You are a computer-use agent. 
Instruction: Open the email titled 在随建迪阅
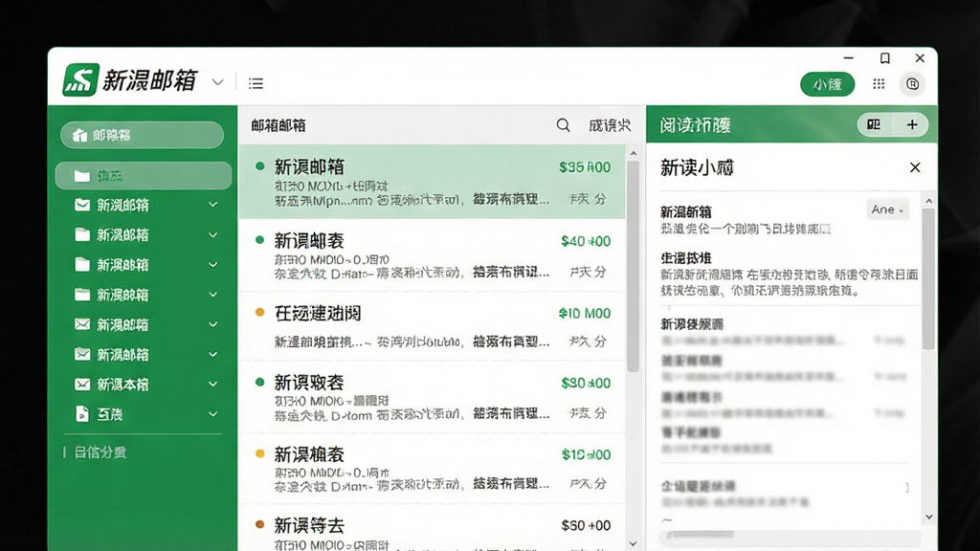(x=432, y=326)
